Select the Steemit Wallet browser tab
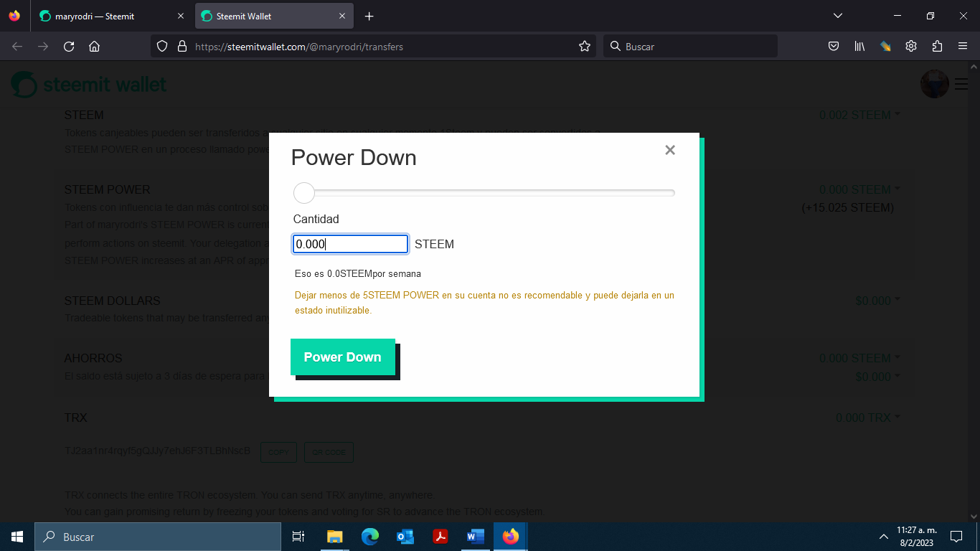The image size is (980, 551). (x=273, y=16)
